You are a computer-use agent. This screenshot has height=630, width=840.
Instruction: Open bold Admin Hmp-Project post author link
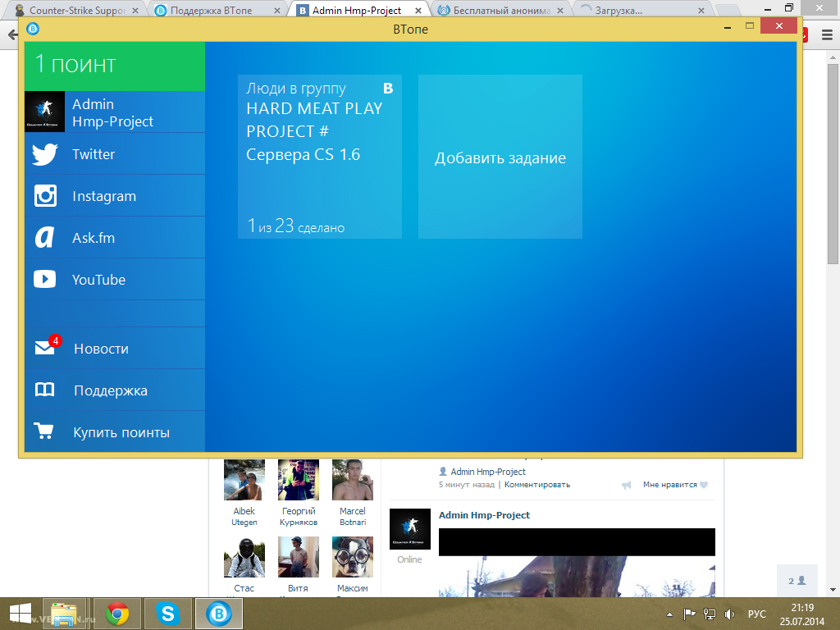(484, 515)
